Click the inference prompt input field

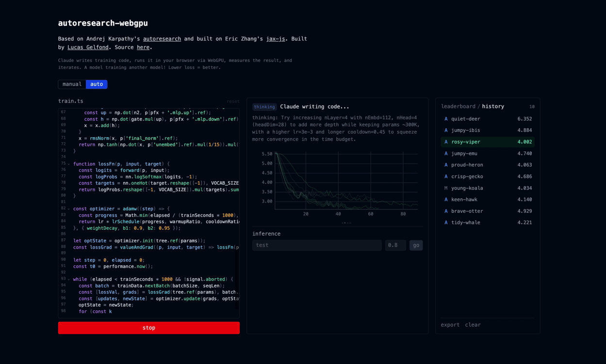click(x=317, y=245)
